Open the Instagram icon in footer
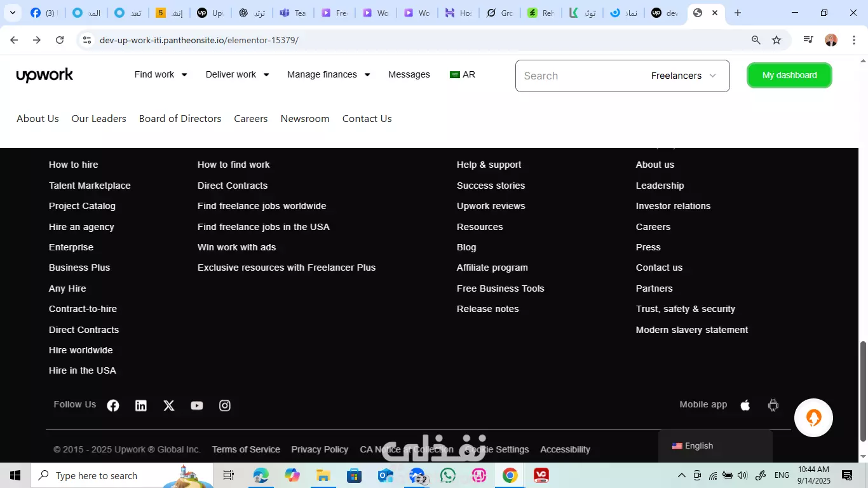The width and height of the screenshot is (868, 488). click(x=225, y=405)
